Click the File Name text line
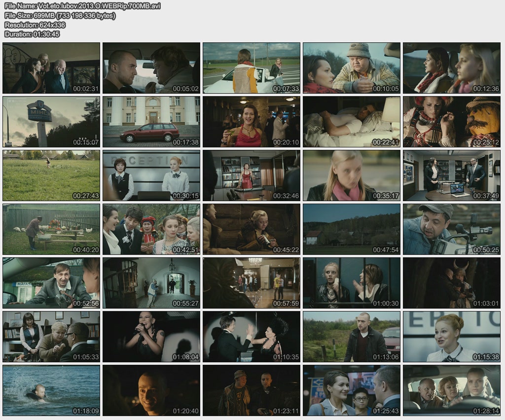 click(x=82, y=6)
